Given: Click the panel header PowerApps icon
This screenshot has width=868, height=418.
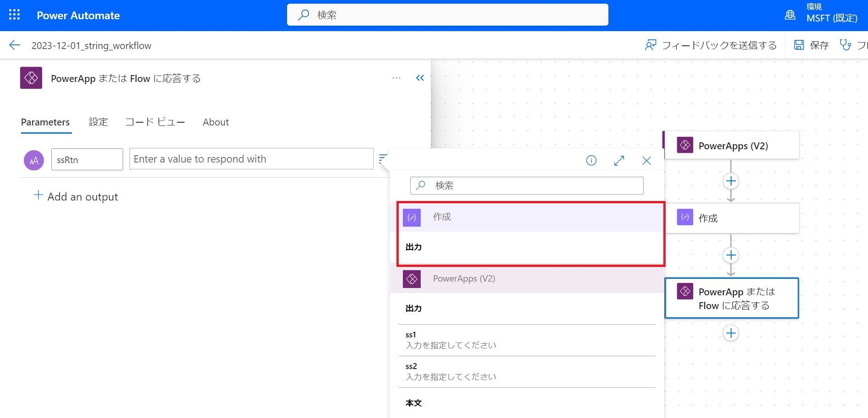Looking at the screenshot, I should (31, 78).
